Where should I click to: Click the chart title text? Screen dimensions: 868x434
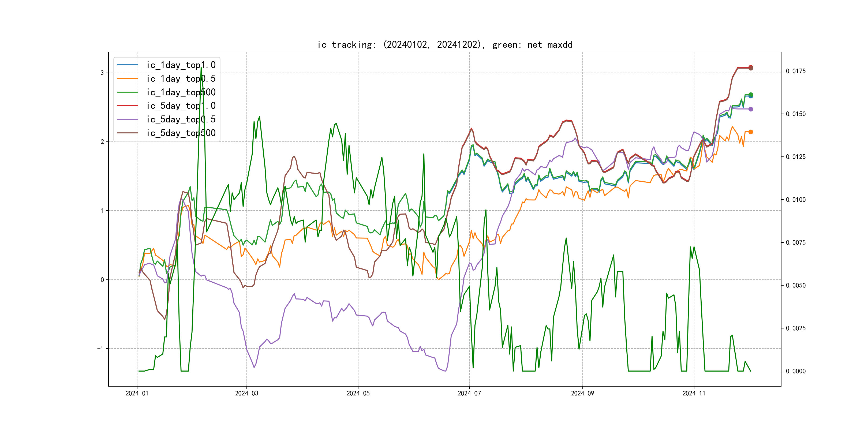coord(445,44)
